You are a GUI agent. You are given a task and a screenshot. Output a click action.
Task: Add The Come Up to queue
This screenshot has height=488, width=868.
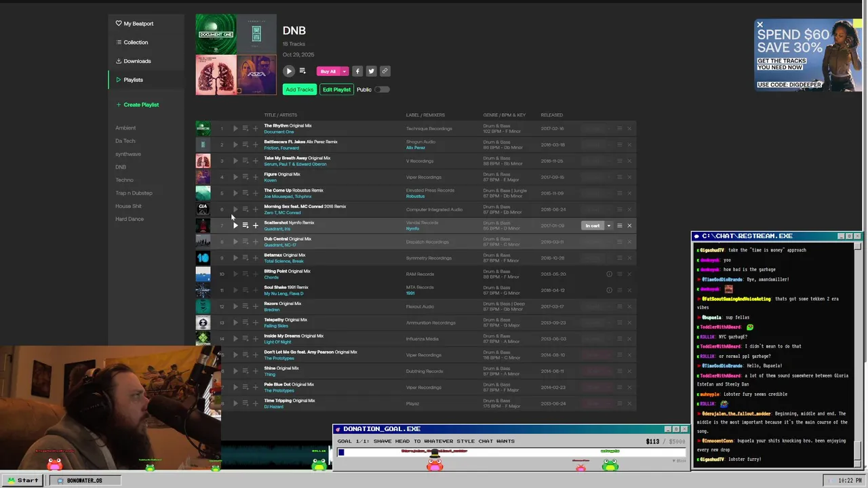[x=245, y=193]
